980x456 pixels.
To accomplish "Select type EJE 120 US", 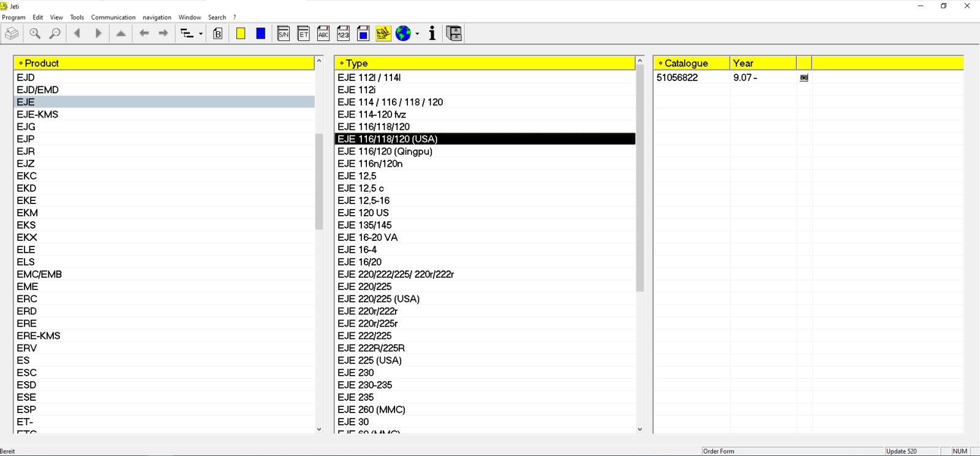I will (x=485, y=213).
